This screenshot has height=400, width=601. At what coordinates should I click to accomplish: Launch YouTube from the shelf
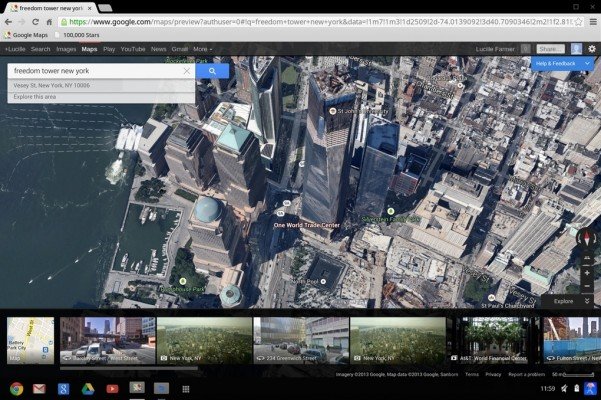[x=112, y=389]
